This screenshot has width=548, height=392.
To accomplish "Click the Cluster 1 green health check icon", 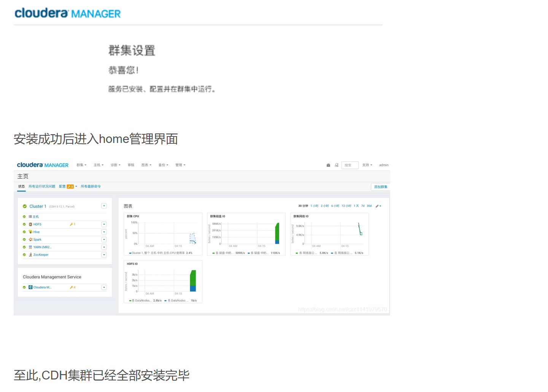I will tap(25, 206).
